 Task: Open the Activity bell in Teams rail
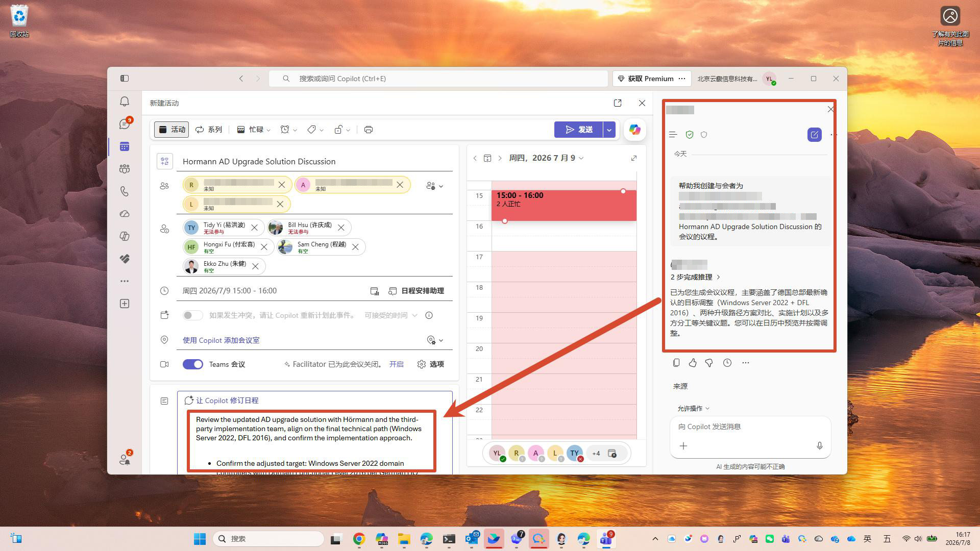click(125, 102)
